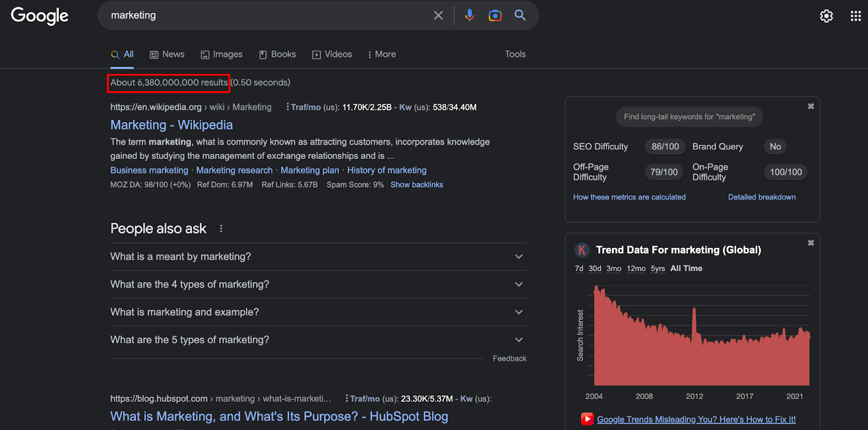
Task: Set the trend range to 7d
Action: pyautogui.click(x=579, y=268)
